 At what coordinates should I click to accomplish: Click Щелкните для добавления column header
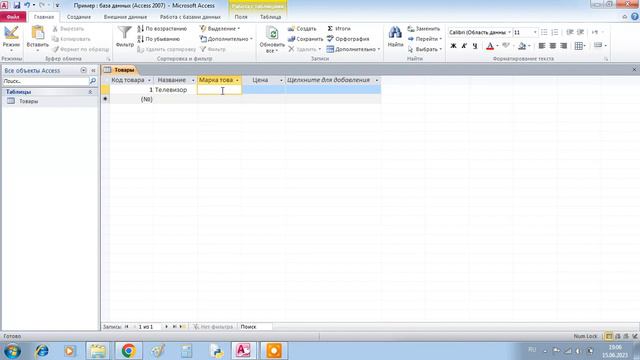pos(333,80)
